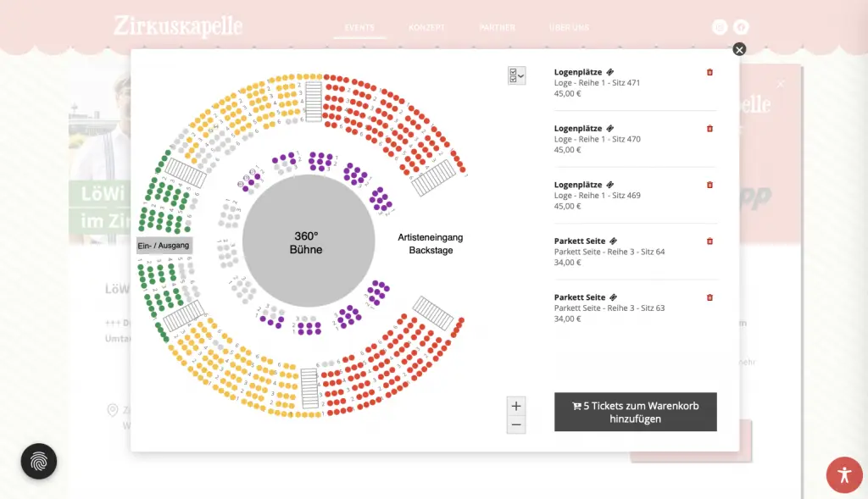Open the Partner menu item
The height and width of the screenshot is (499, 868).
(497, 28)
